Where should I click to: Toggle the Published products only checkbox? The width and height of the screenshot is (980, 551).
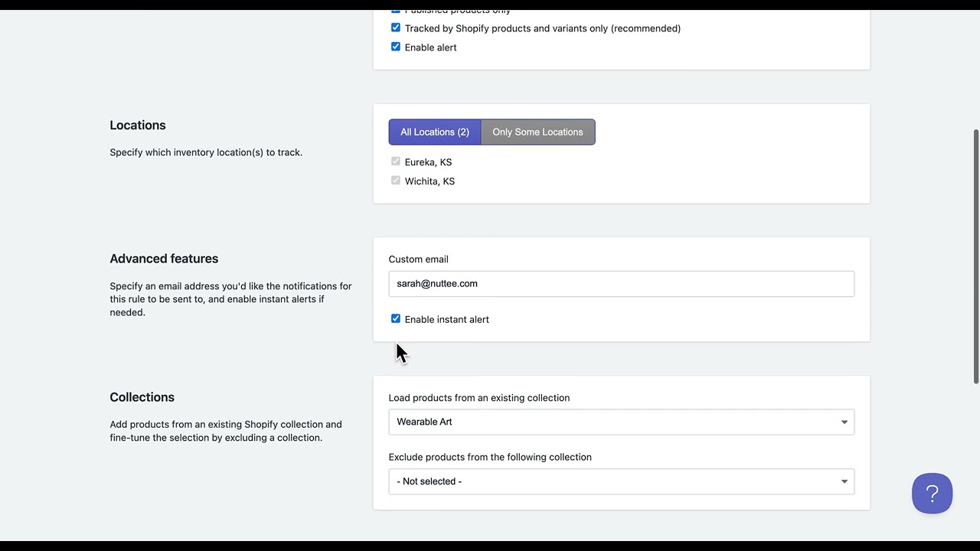(396, 11)
